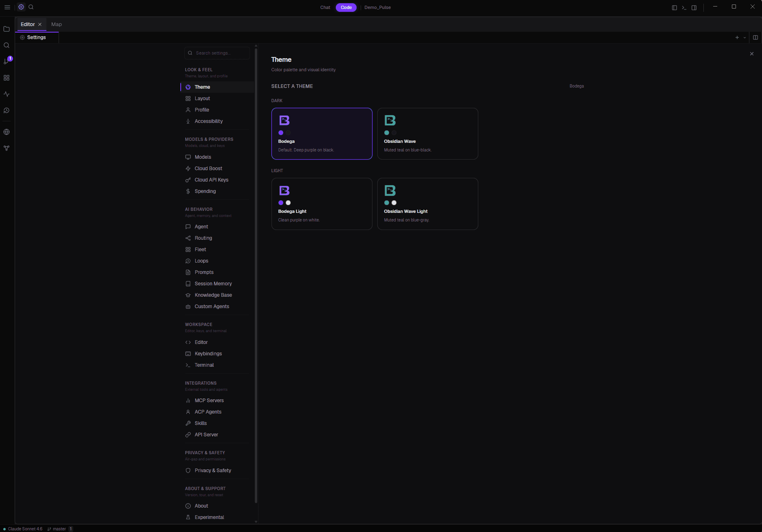Toggle the left sidebar layout icon
This screenshot has height=532, width=762.
[674, 8]
